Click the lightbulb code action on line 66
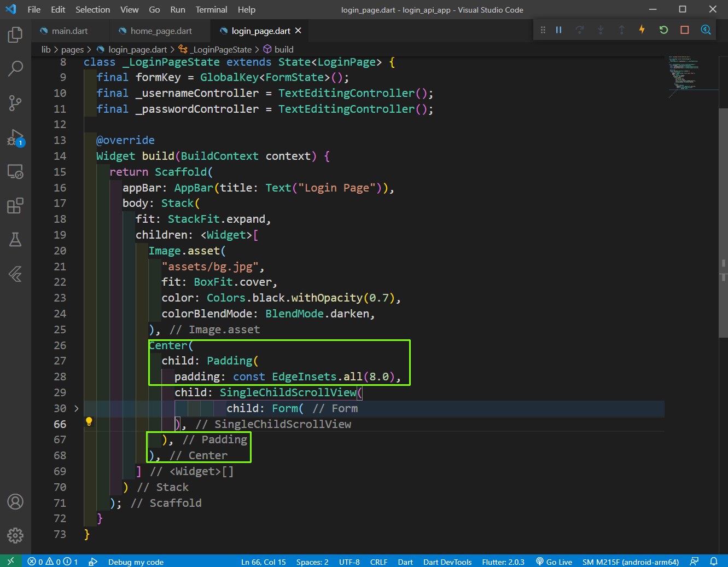 tap(89, 421)
